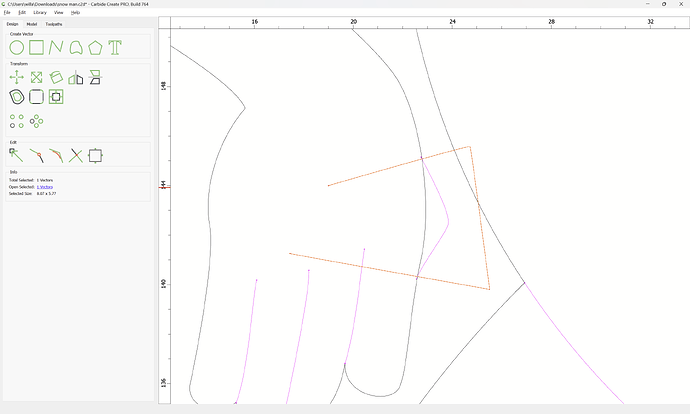Open the Align vectors tool
The height and width of the screenshot is (414, 690).
95,77
